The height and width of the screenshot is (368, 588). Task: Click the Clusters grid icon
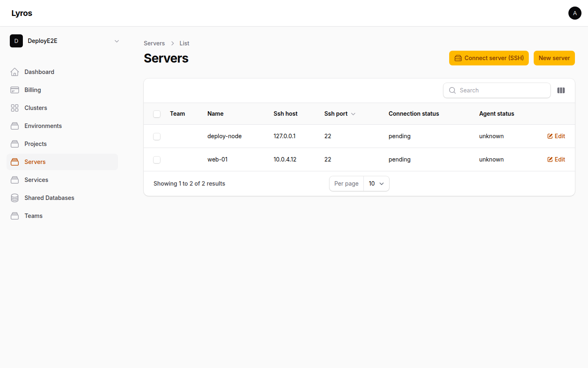[x=15, y=108]
